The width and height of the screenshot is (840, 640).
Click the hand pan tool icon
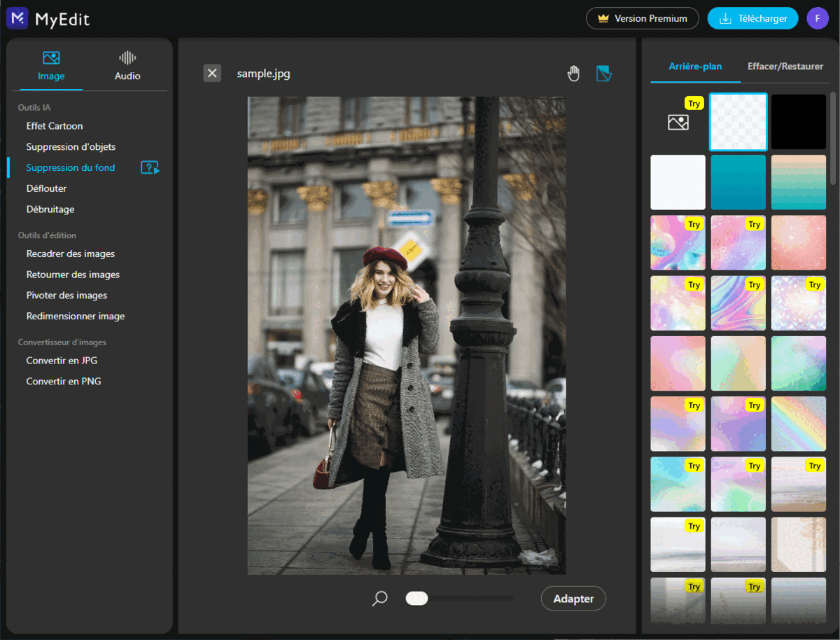click(573, 74)
